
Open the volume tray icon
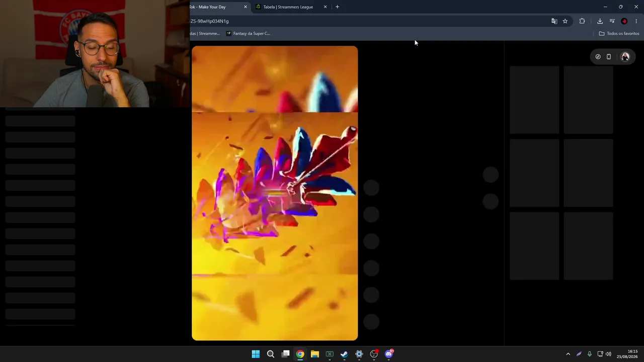608,354
